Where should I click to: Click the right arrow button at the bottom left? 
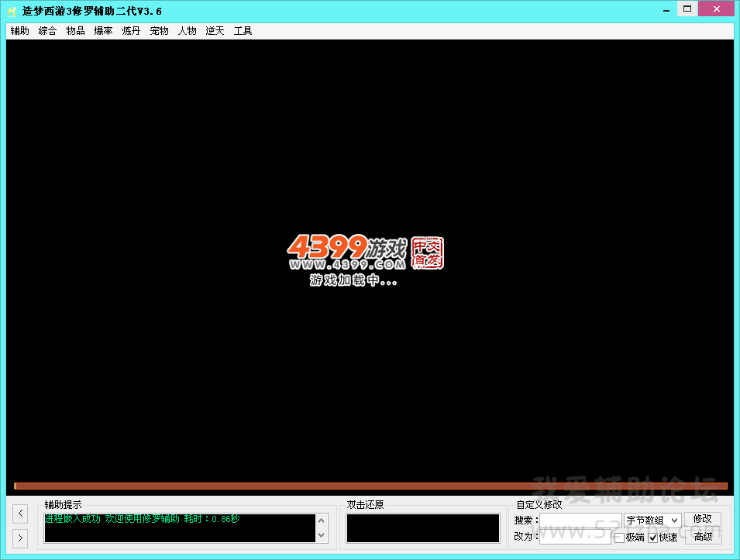click(x=20, y=538)
